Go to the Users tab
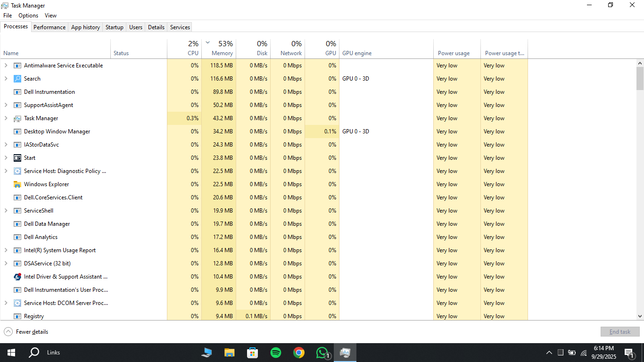This screenshot has height=362, width=644. click(x=136, y=27)
